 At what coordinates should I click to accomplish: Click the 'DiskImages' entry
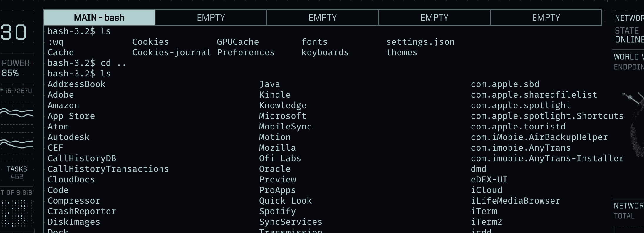click(74, 222)
